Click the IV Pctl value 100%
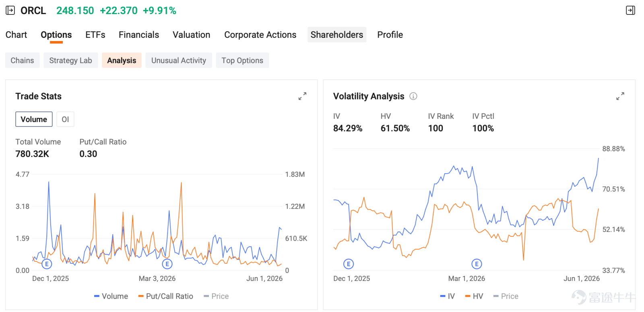The image size is (644, 312). pyautogui.click(x=483, y=128)
